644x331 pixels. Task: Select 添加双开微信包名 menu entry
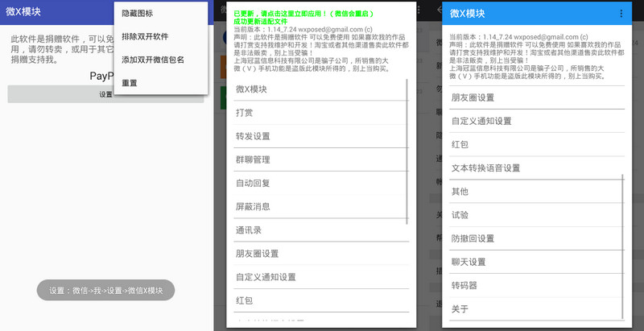tap(160, 60)
